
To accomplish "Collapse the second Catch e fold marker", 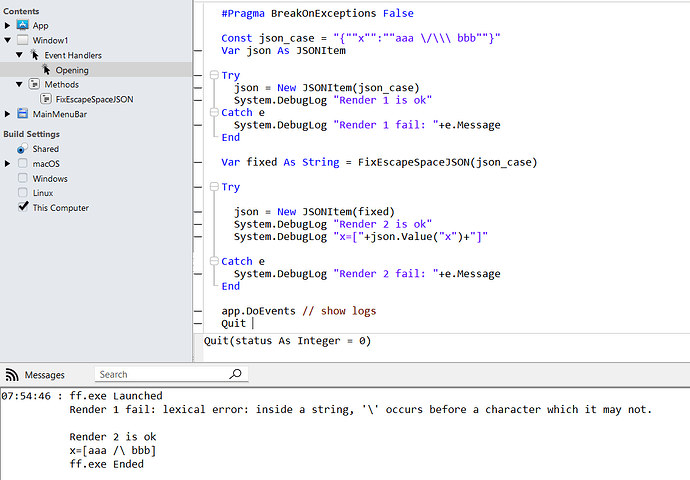I will tap(214, 261).
